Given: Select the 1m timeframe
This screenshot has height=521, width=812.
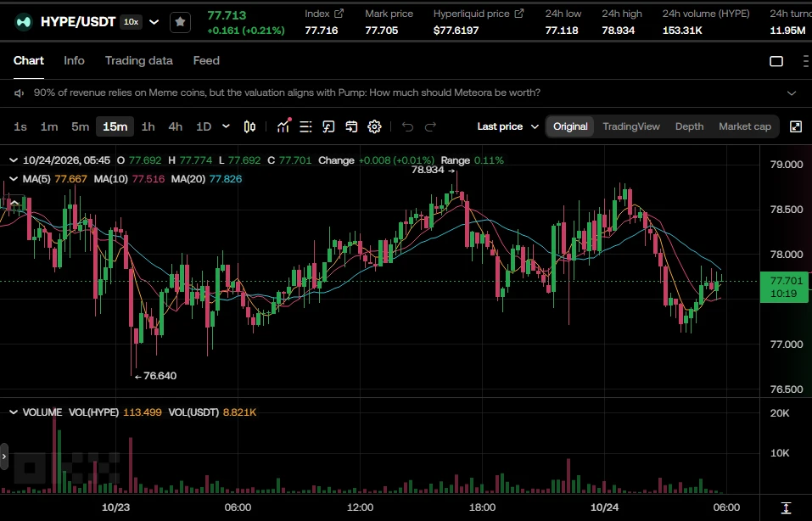Looking at the screenshot, I should click(x=49, y=127).
